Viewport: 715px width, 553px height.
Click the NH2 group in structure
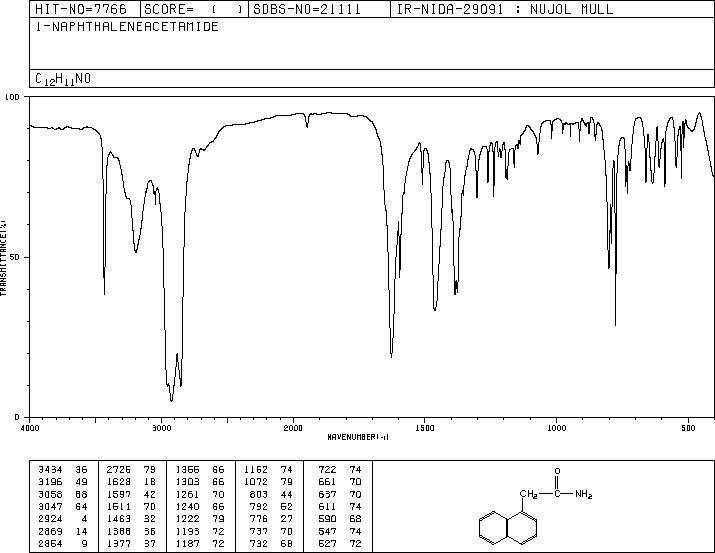583,494
